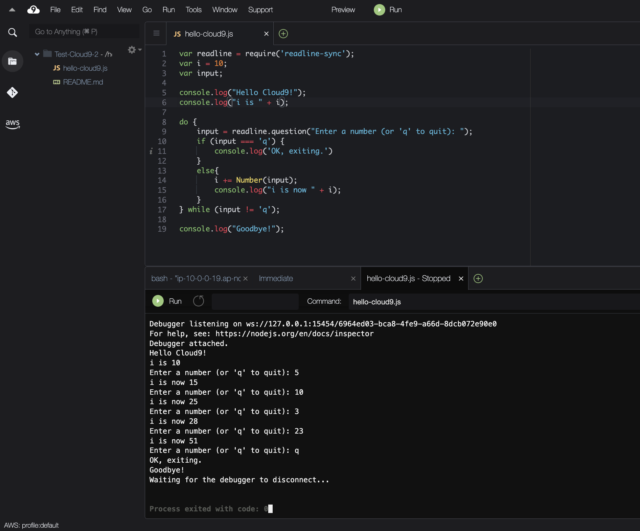Collapse the Test-Cloud9-2 folder

[x=37, y=54]
